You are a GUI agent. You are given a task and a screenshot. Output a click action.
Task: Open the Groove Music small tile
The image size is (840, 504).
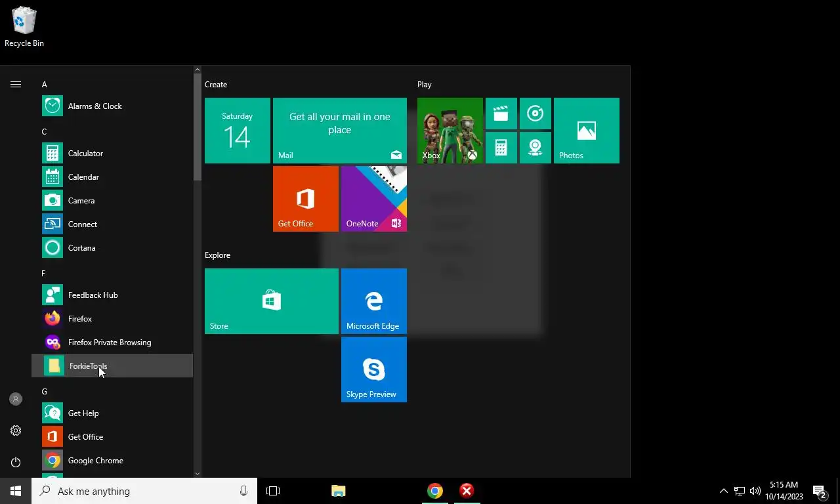535,114
